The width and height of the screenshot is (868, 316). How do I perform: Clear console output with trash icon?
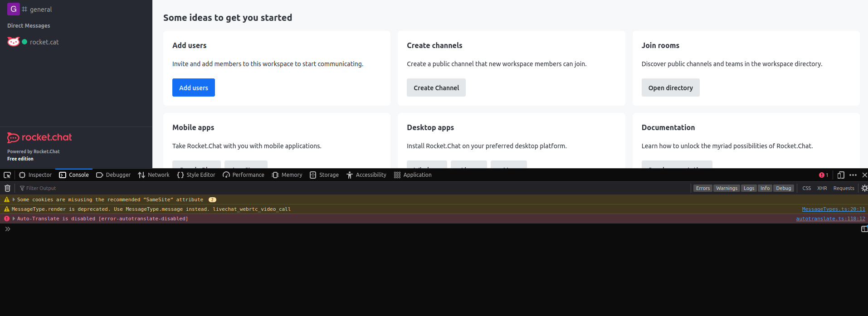(x=7, y=188)
